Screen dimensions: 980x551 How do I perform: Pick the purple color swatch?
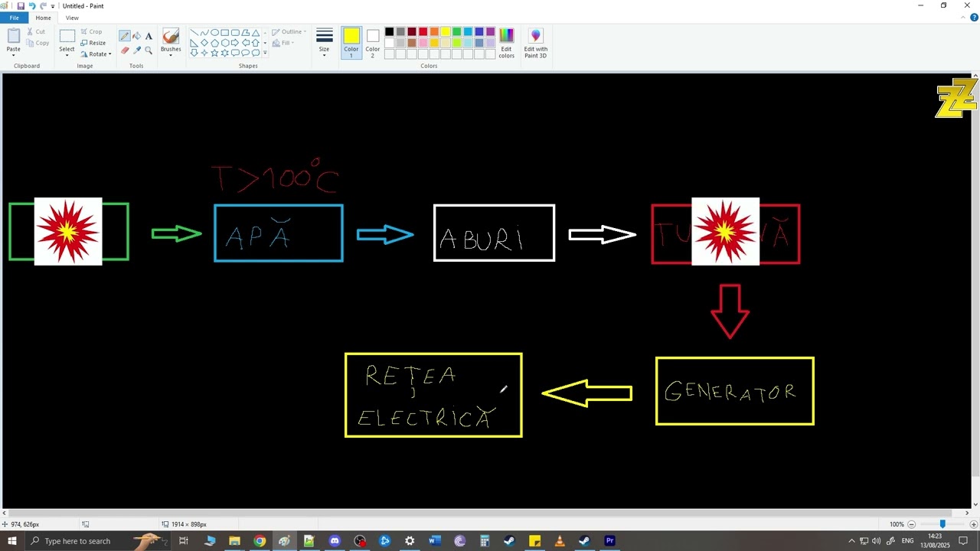click(490, 31)
